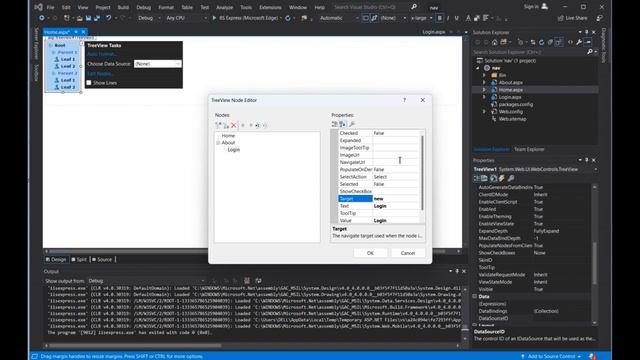Click ExpandDepth property in Properties panel
Screen dimensions: 640x360
pyautogui.click(x=493, y=231)
